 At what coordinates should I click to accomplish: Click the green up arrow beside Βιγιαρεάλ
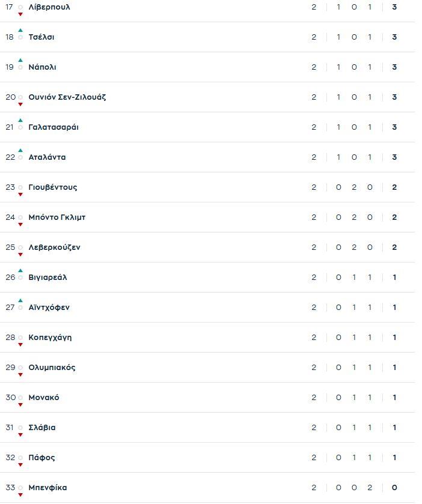tap(20, 270)
